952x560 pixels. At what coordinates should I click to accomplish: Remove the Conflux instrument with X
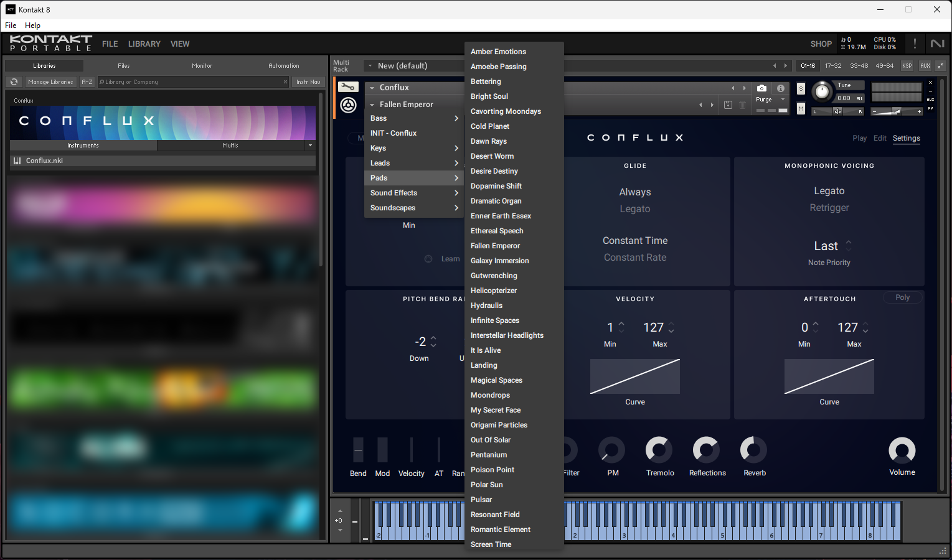click(x=931, y=83)
